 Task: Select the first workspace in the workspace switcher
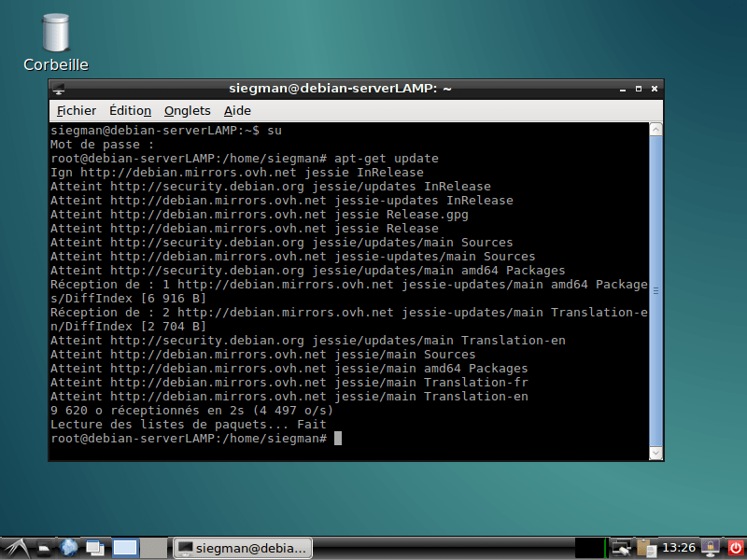(x=124, y=548)
